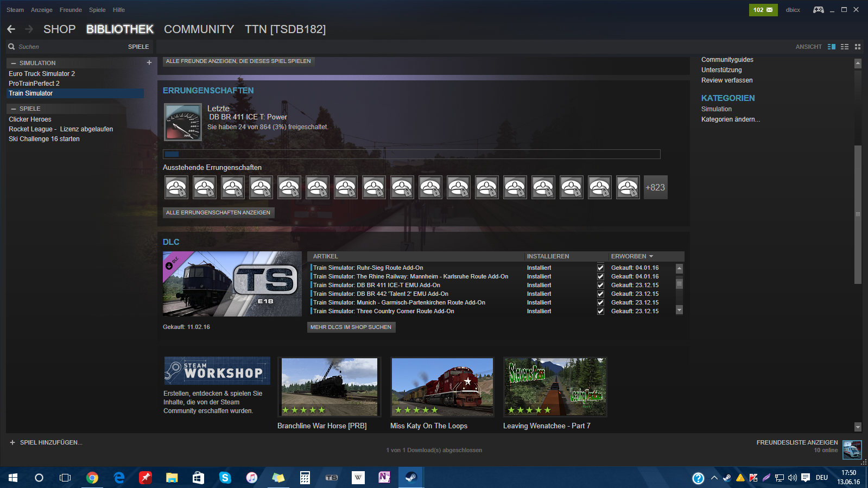Toggle the Munich - Garmisch-Partenkirchen Route checkbox
The image size is (868, 488).
[x=600, y=302]
